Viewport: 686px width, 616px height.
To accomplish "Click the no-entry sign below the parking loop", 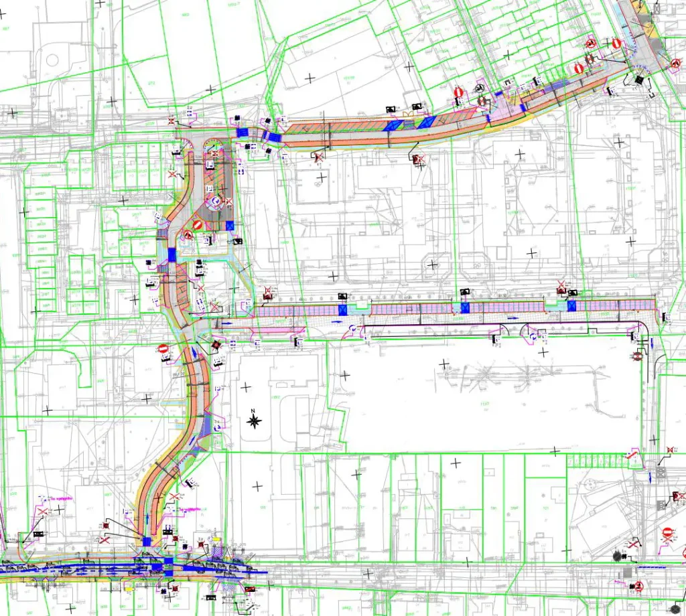I will [197, 225].
